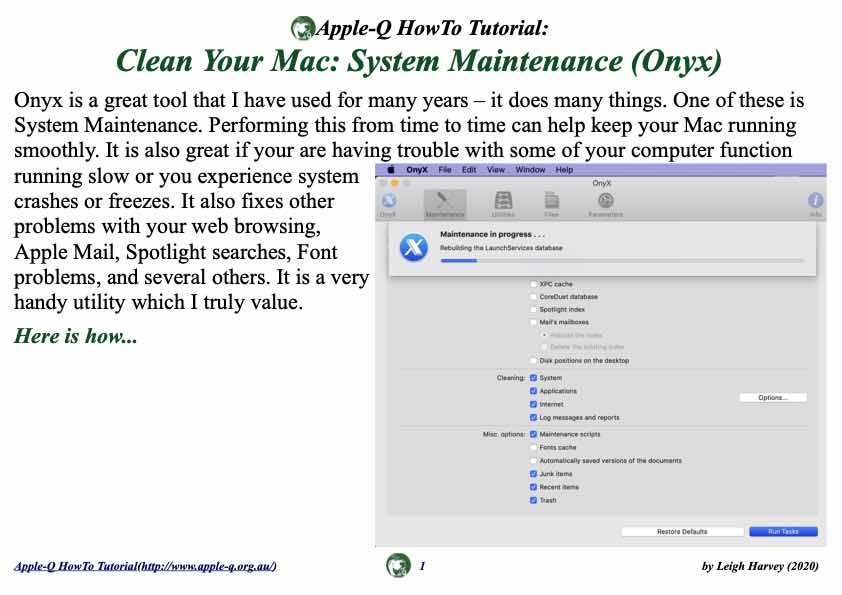Uncheck the Trash option

click(x=533, y=500)
